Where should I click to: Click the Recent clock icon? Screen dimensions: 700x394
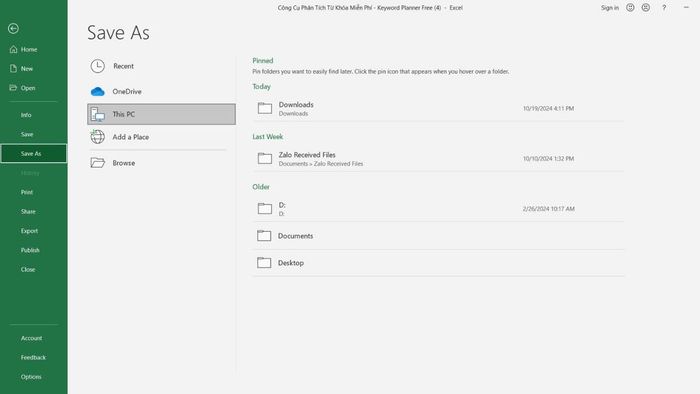pos(97,66)
